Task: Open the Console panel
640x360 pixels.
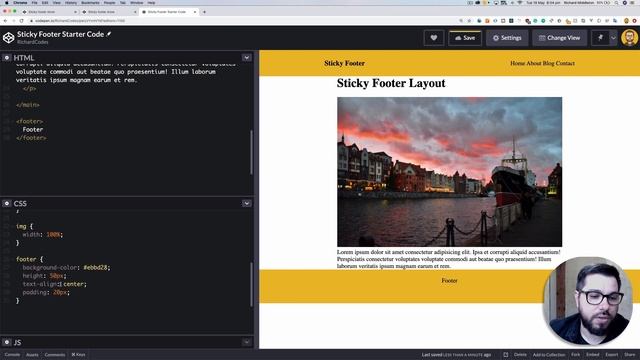Action: [x=12, y=355]
